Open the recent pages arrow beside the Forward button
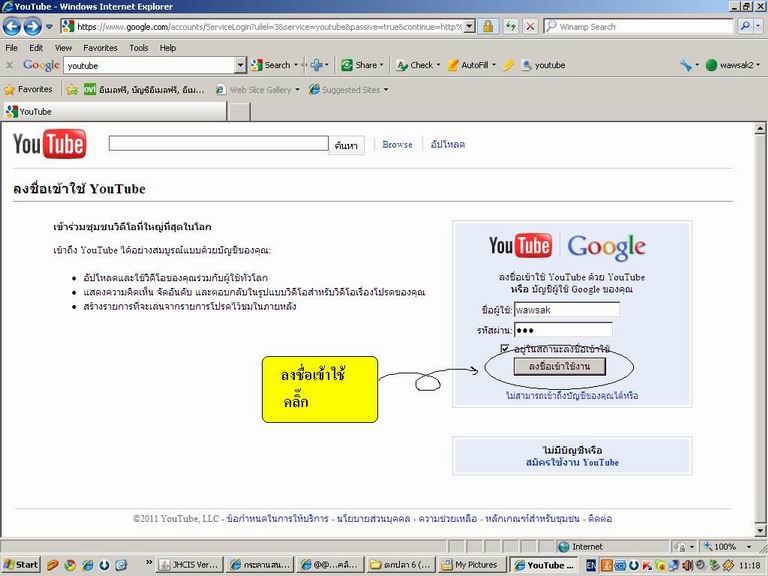This screenshot has width=768, height=576. [49, 26]
